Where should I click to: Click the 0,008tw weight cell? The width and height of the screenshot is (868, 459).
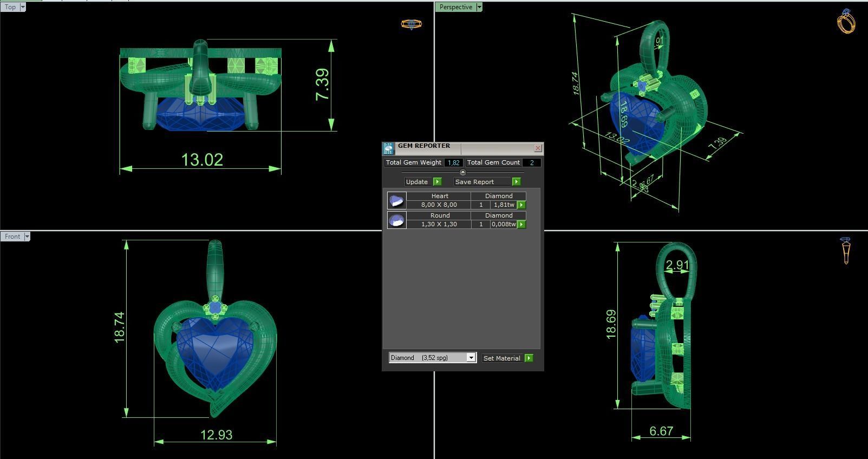click(504, 224)
